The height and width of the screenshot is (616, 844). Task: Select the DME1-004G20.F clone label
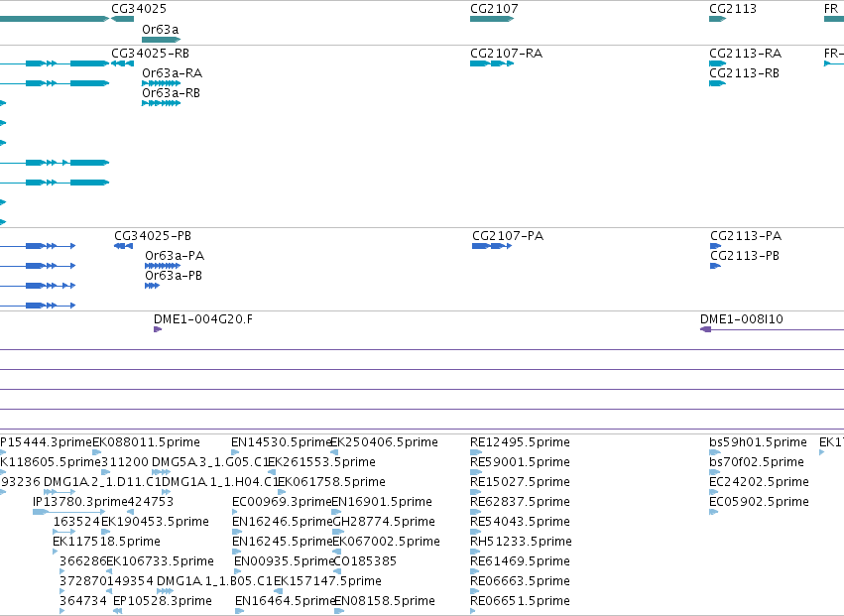point(203,319)
